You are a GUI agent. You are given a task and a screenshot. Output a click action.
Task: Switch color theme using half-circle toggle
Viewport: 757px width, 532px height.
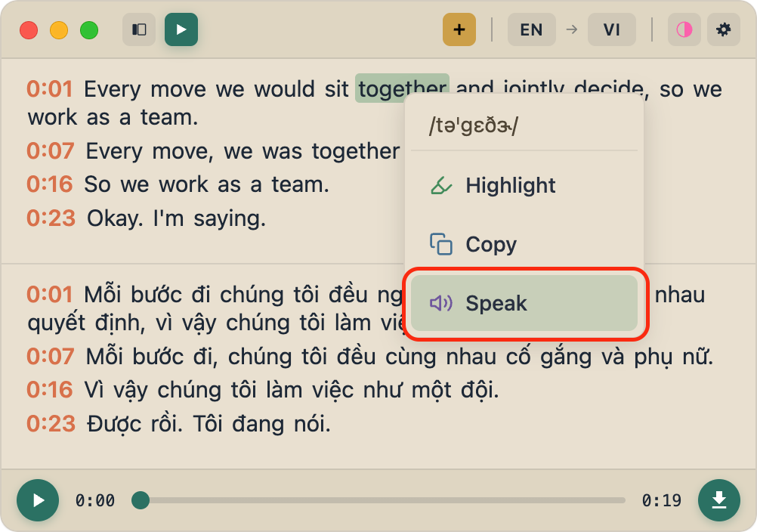pos(684,29)
